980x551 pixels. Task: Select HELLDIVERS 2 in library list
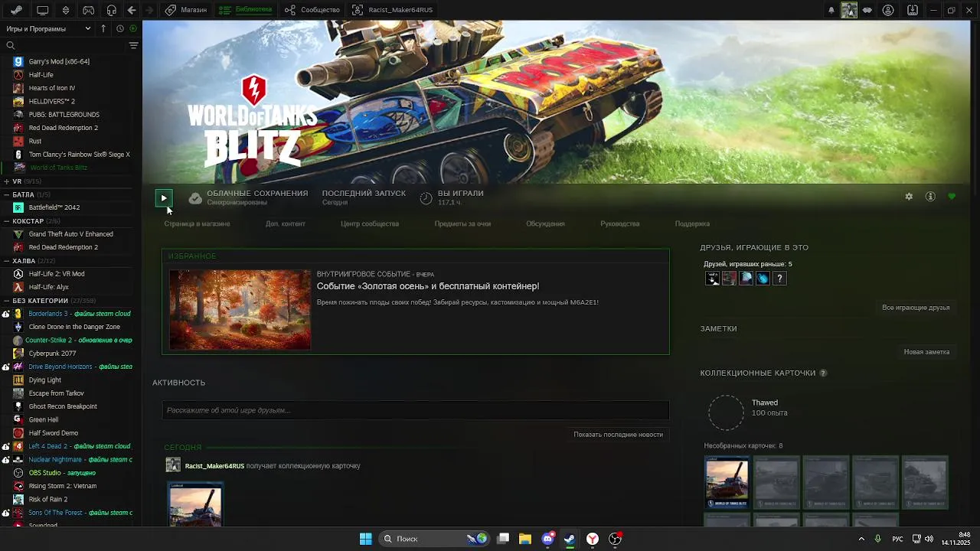point(51,101)
